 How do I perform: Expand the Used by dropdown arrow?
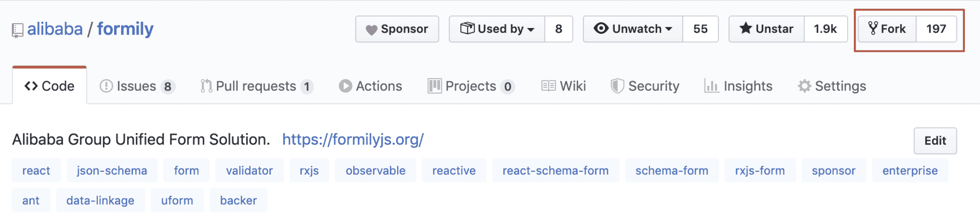[531, 29]
